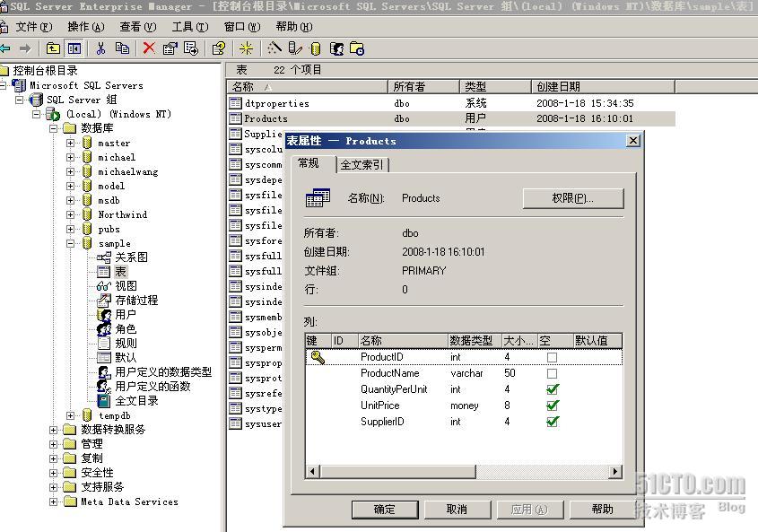Expand the michael database node

71,157
